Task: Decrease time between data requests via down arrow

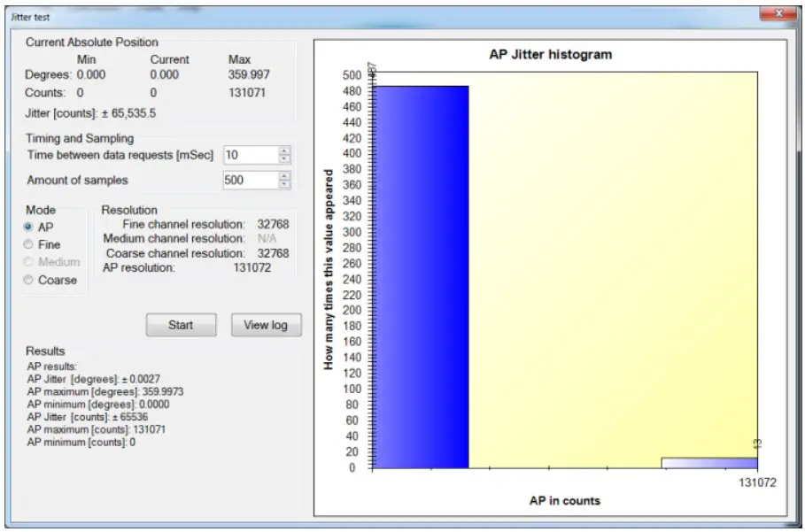Action: [283, 158]
